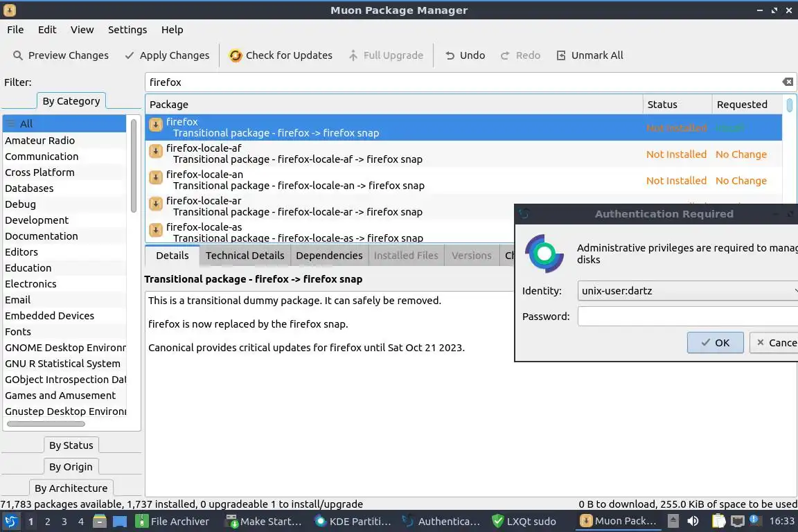Click the Requested column header
This screenshot has height=532, width=798.
[x=747, y=105]
